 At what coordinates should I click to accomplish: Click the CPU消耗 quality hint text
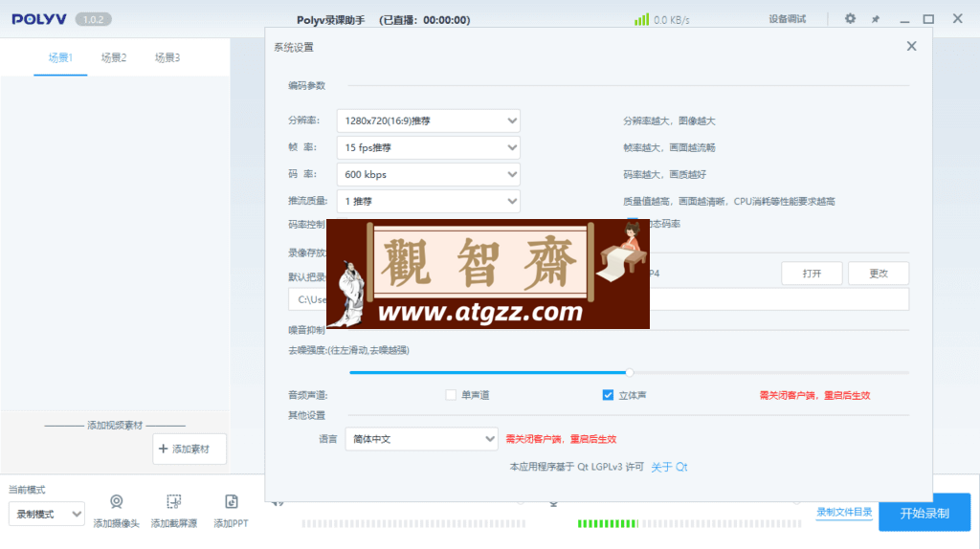point(728,202)
